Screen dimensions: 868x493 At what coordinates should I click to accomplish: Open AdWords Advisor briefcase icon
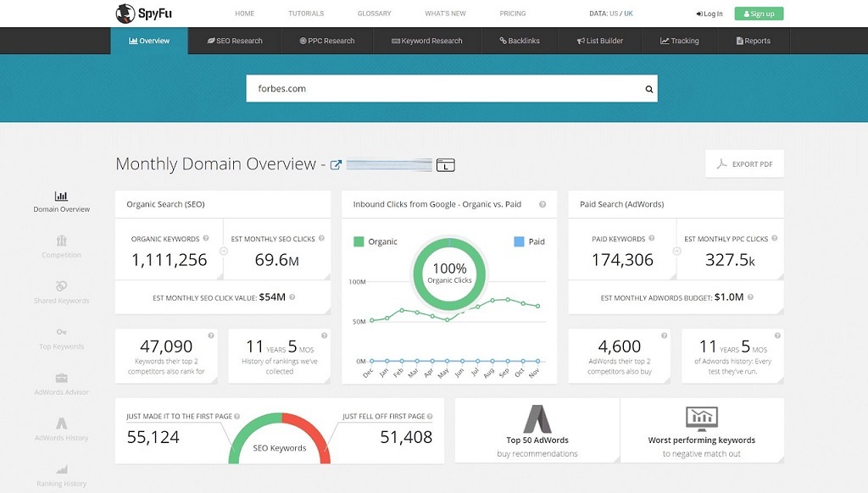[61, 378]
